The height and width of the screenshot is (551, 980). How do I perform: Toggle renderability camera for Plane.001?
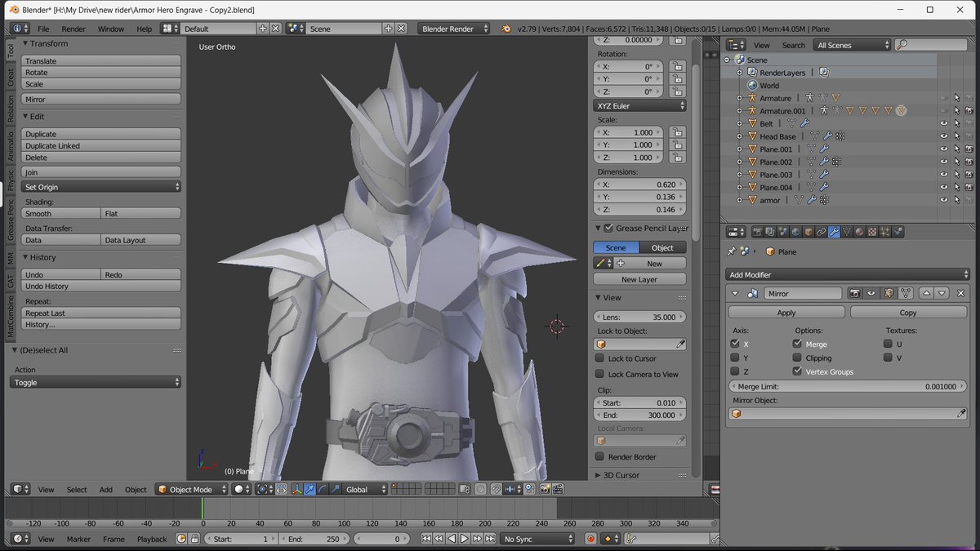coord(969,149)
